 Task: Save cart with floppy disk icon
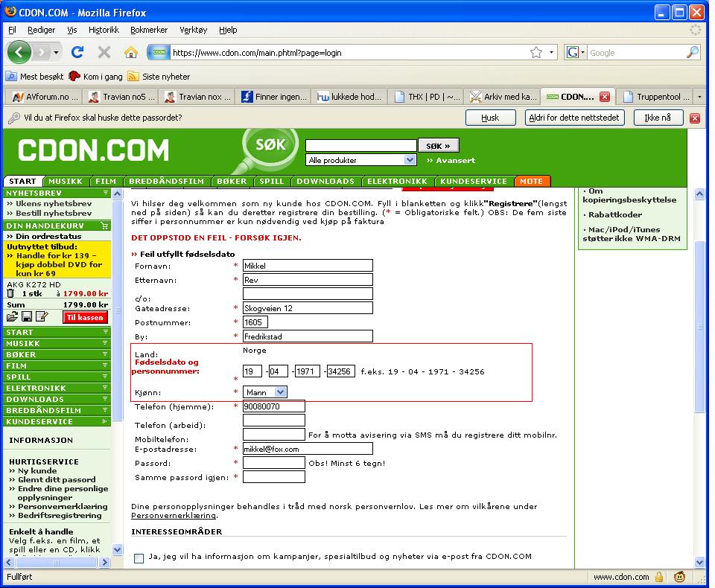point(27,316)
